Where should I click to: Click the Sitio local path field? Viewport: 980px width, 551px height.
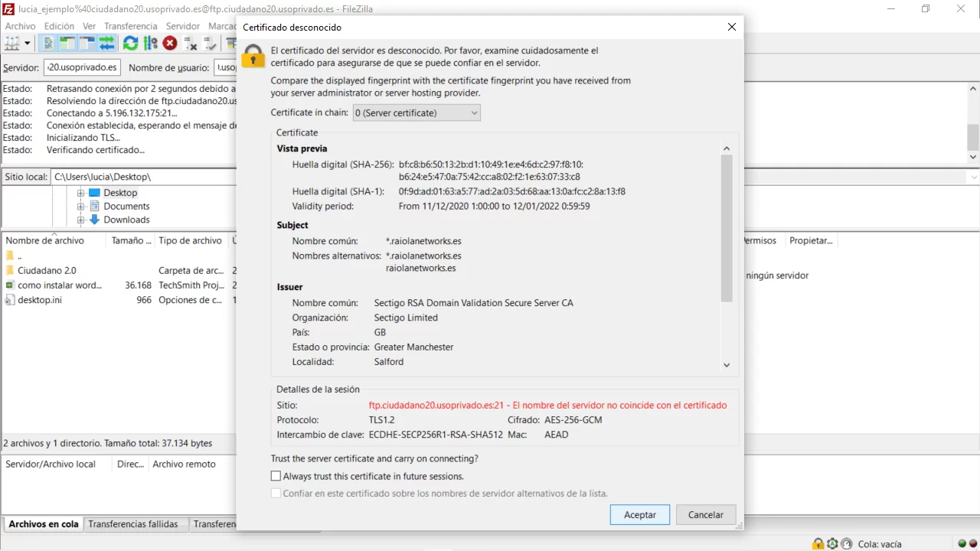click(142, 177)
